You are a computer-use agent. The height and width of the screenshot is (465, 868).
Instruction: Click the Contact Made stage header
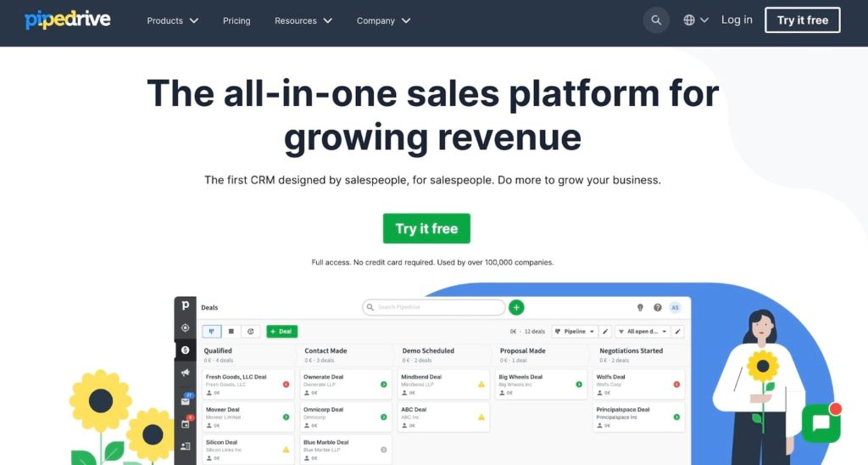325,350
